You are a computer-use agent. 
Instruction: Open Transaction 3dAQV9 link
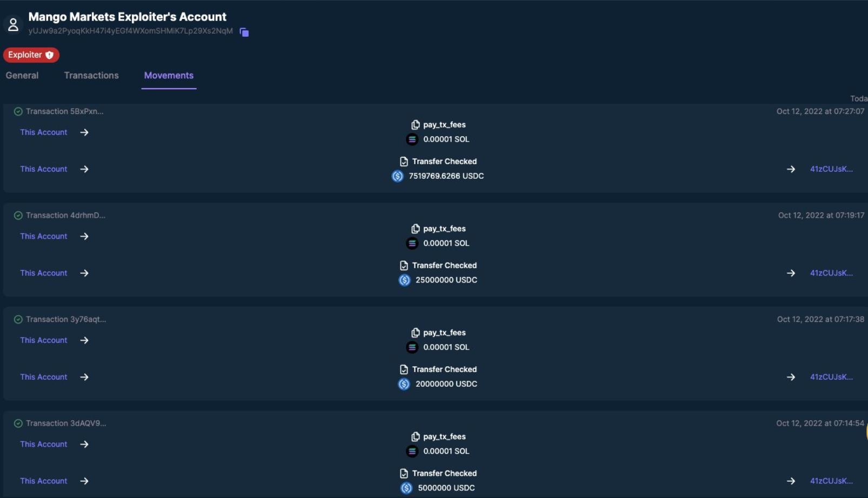point(66,423)
